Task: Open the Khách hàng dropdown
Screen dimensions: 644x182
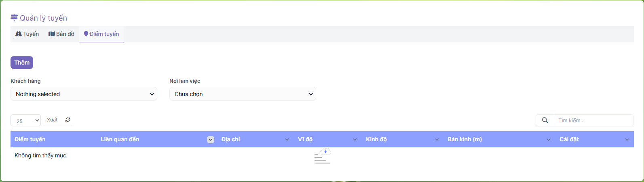Action: (x=84, y=94)
